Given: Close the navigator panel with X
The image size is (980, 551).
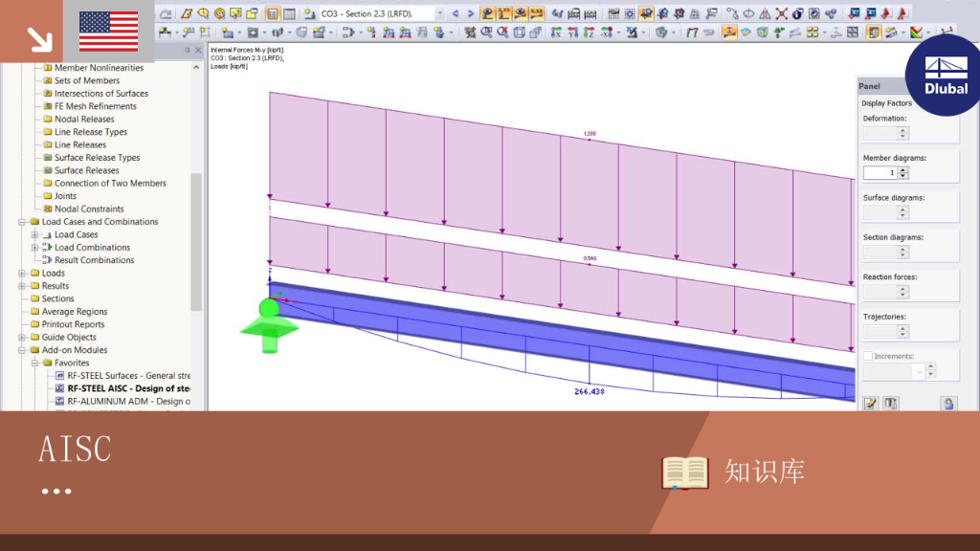Looking at the screenshot, I should [x=198, y=50].
